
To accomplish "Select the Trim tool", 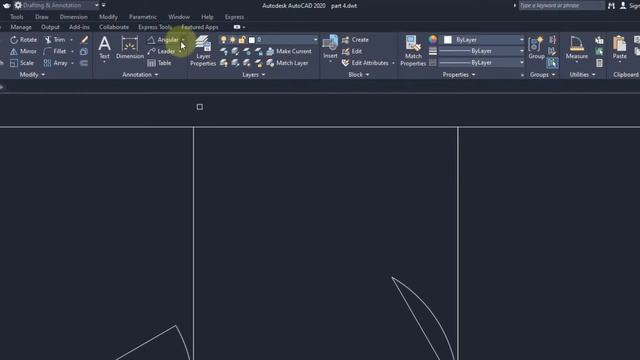I will point(56,40).
